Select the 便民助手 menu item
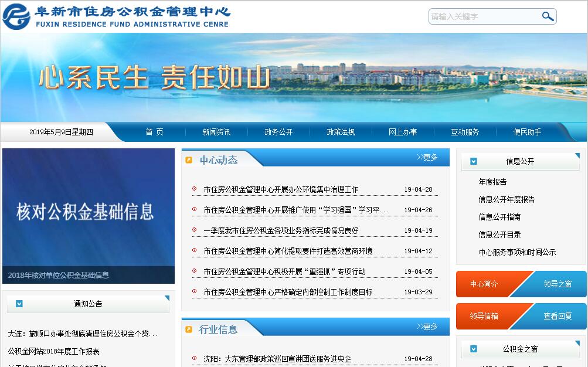 tap(527, 132)
